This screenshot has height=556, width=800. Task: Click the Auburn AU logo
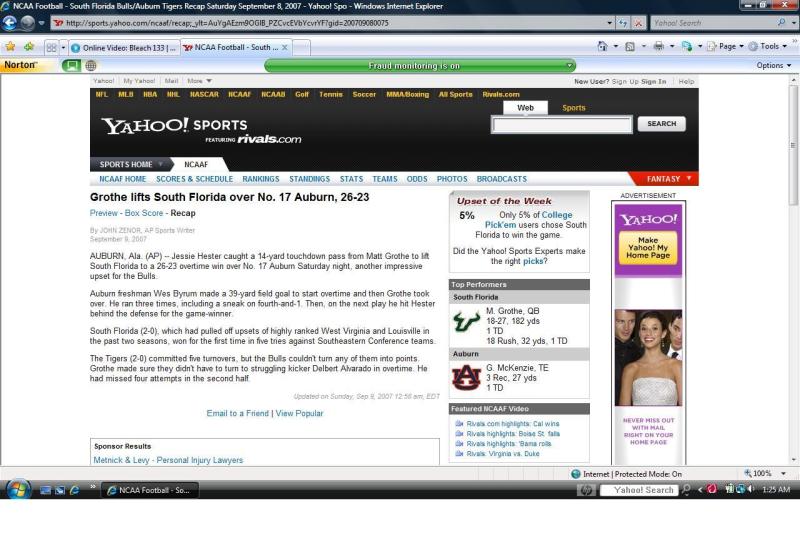(x=466, y=378)
